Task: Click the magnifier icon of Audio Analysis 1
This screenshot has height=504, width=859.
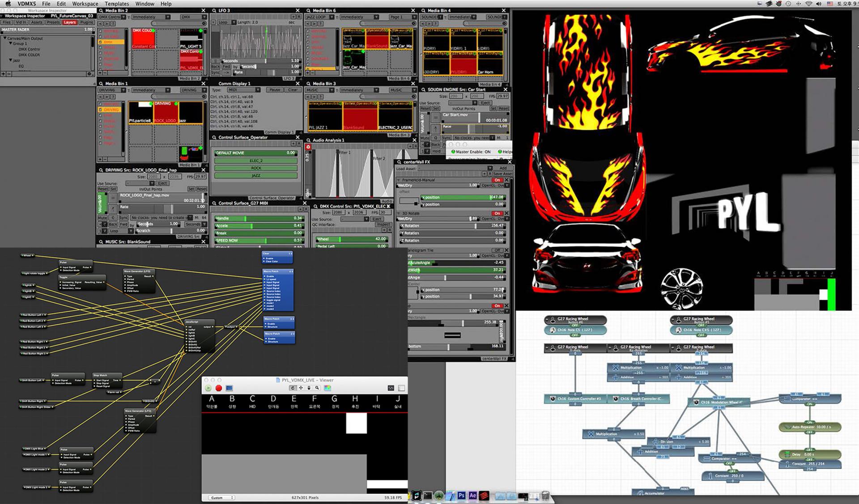Action: (x=308, y=140)
